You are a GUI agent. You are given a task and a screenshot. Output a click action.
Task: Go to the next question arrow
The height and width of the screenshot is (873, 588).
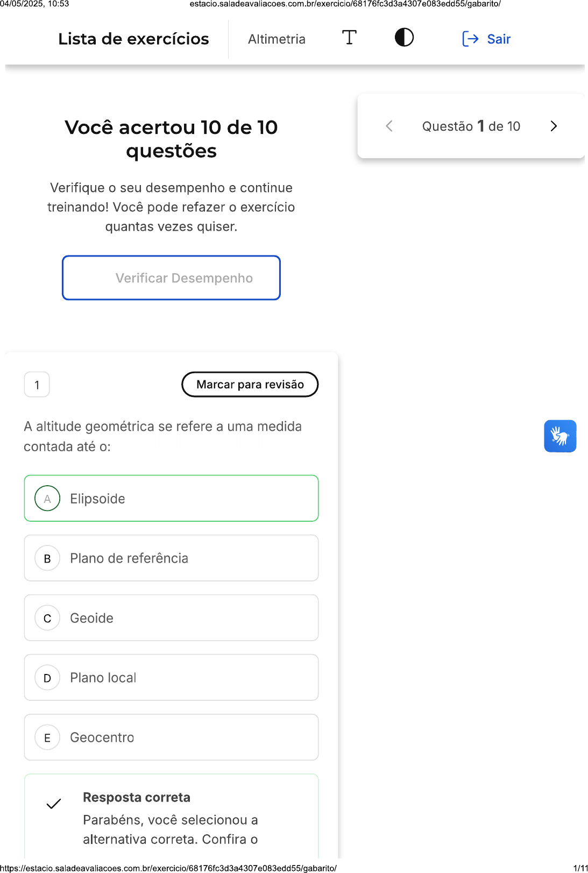point(554,126)
